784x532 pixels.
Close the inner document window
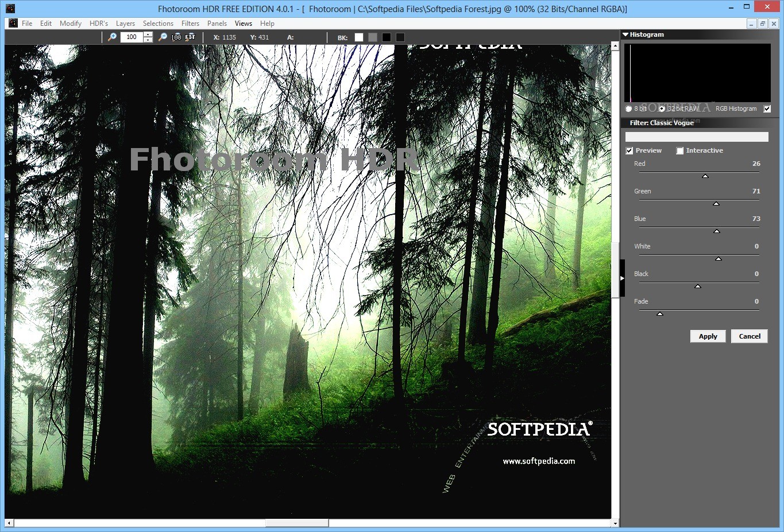(x=774, y=24)
